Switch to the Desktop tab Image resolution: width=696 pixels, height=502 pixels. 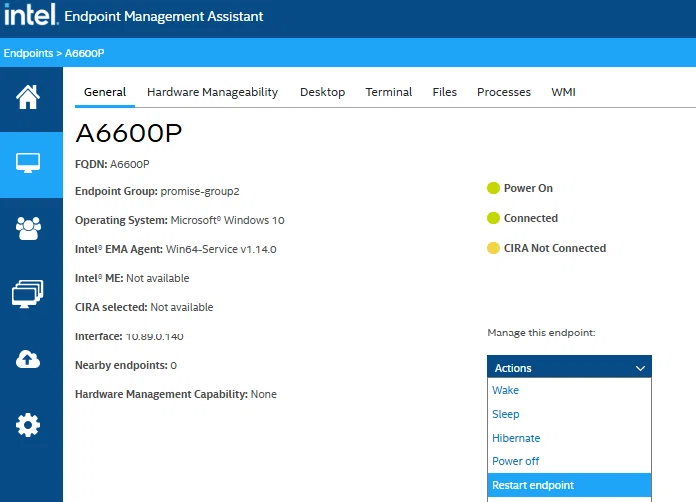click(x=322, y=92)
